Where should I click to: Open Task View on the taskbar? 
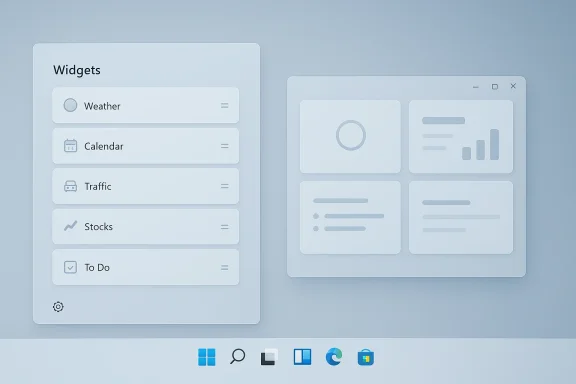click(x=269, y=357)
